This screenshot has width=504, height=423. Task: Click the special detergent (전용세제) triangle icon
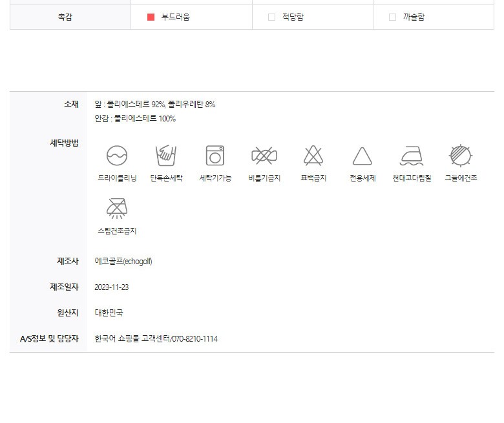coord(362,156)
